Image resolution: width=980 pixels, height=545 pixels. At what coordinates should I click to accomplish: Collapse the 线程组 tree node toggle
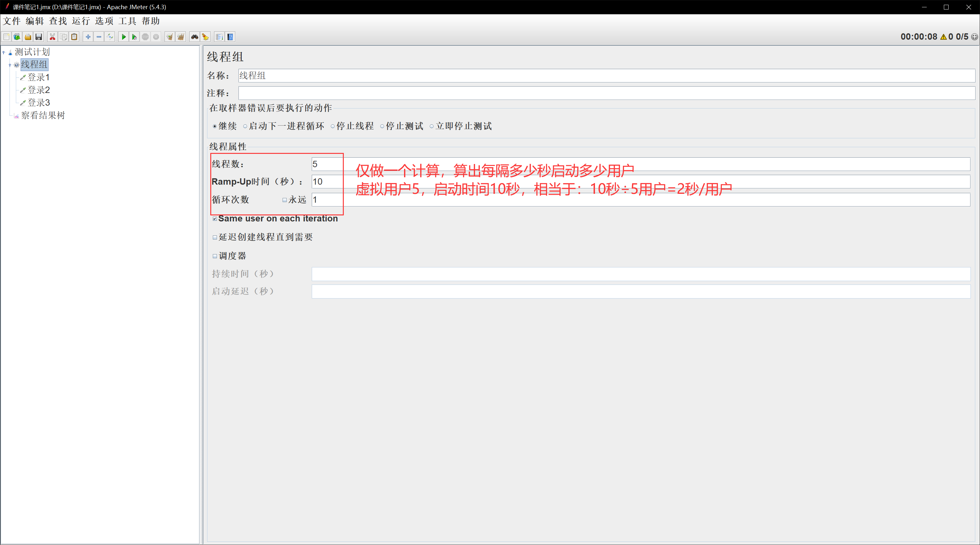10,65
